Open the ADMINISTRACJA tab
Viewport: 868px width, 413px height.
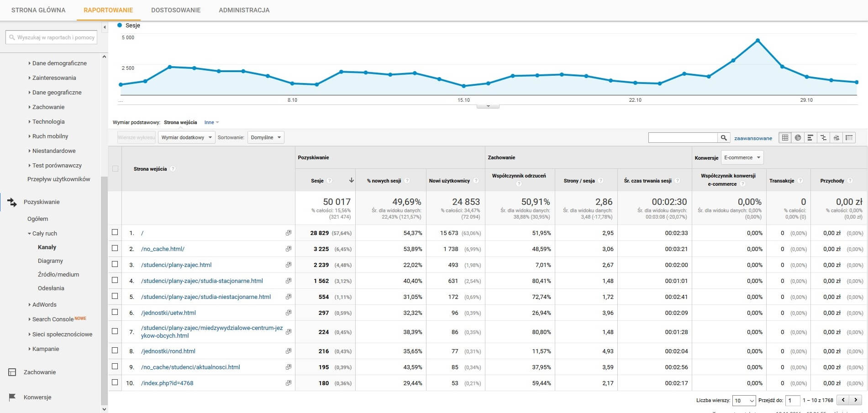[244, 10]
